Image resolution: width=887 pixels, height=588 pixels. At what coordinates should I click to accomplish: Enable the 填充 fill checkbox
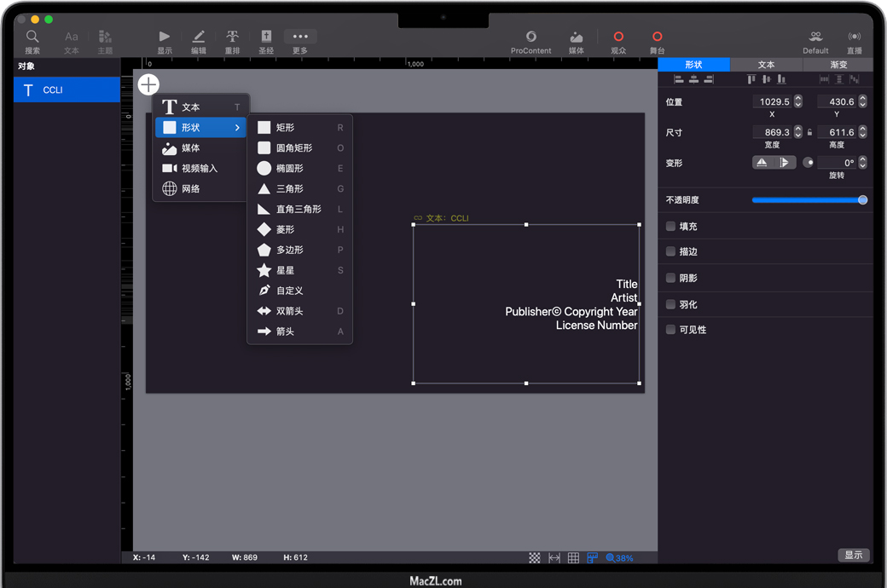pos(671,227)
